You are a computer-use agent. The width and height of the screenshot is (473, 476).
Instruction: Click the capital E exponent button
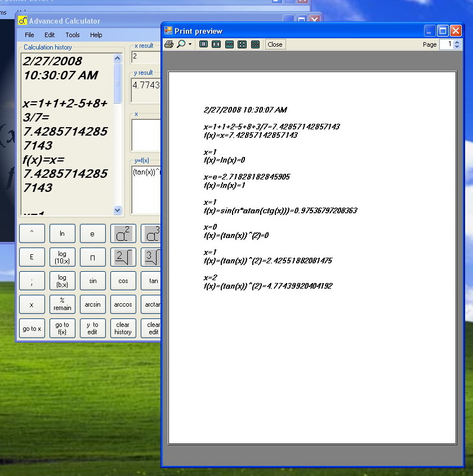pyautogui.click(x=32, y=257)
